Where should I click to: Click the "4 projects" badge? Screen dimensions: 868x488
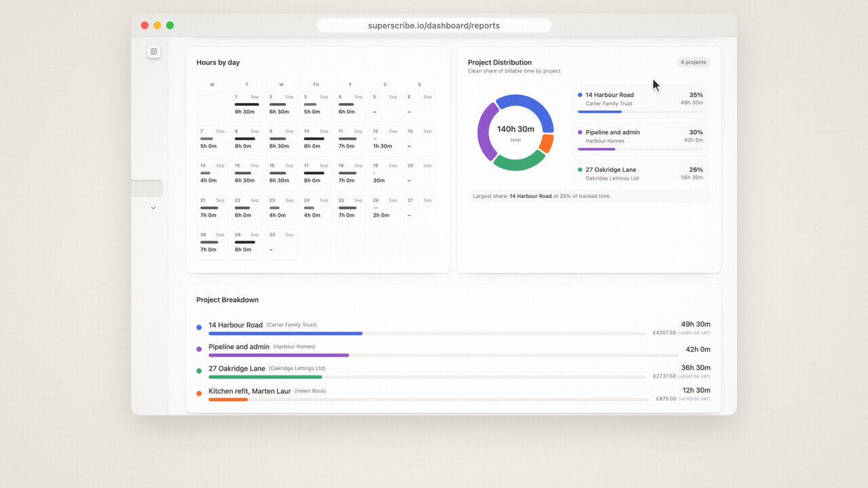tap(693, 62)
